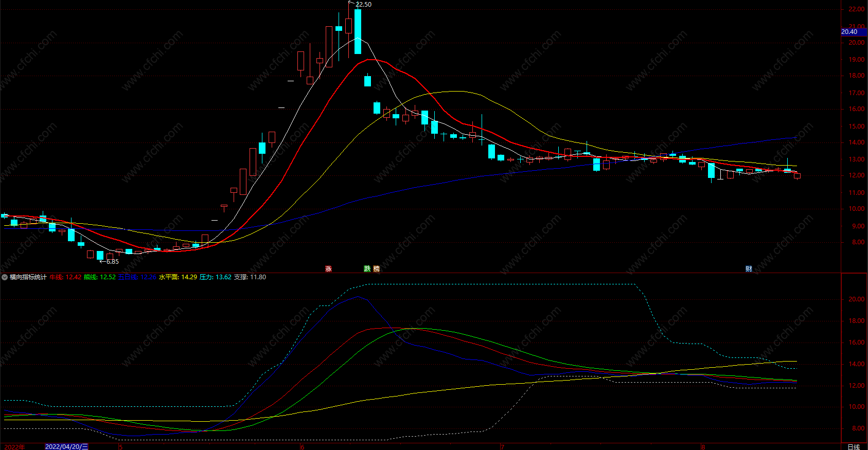
Task: Click the 水平面: 14.29 indicator value
Action: [x=178, y=277]
